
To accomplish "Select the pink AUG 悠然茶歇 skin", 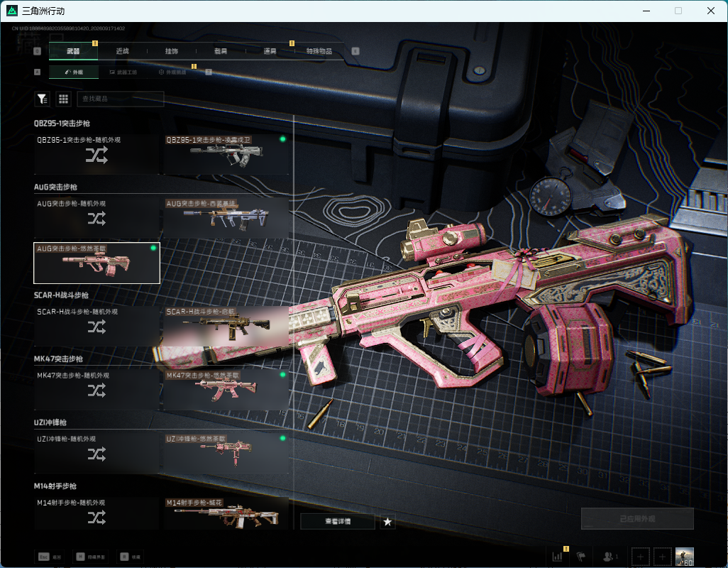I will [x=96, y=263].
